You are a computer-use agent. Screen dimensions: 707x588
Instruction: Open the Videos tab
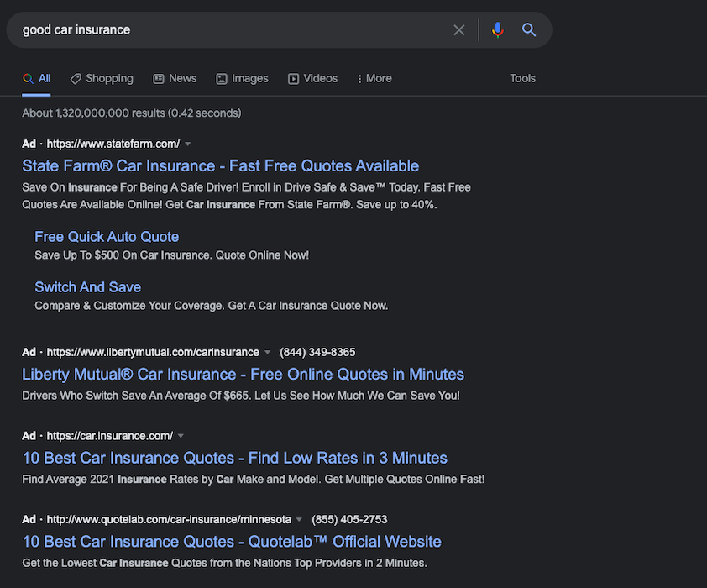tap(312, 78)
